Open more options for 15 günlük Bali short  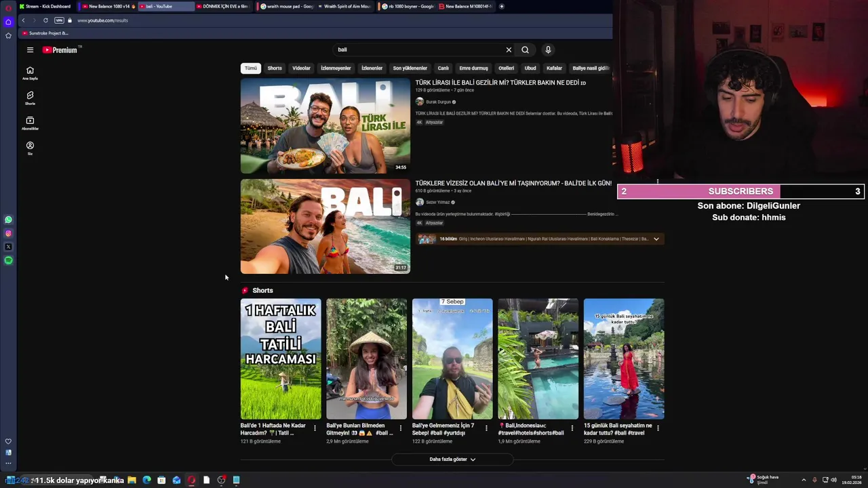(x=658, y=428)
